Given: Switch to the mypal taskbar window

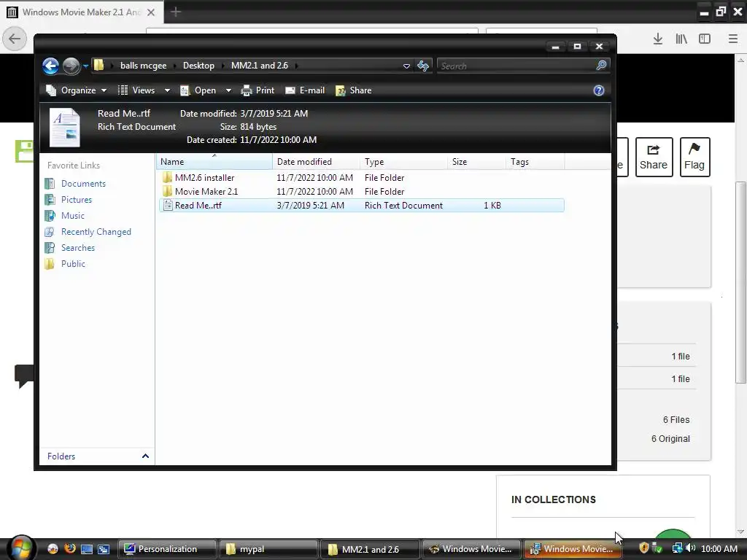Looking at the screenshot, I should click(268, 549).
